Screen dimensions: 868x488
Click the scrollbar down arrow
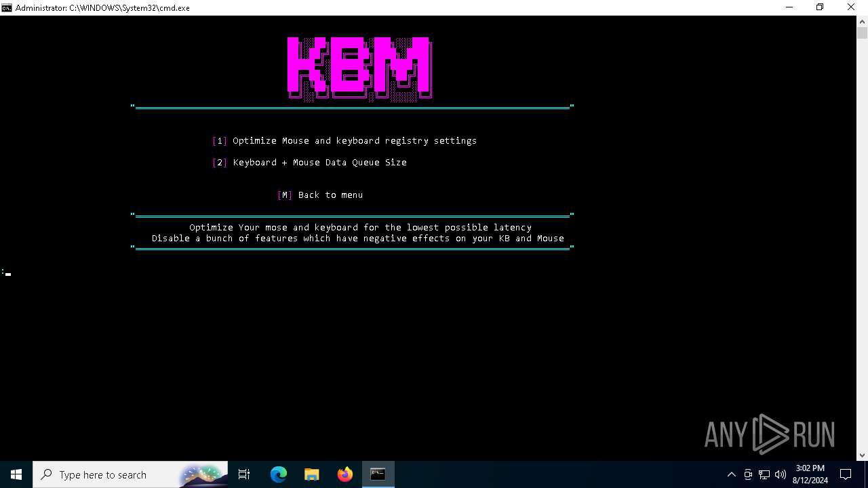862,455
